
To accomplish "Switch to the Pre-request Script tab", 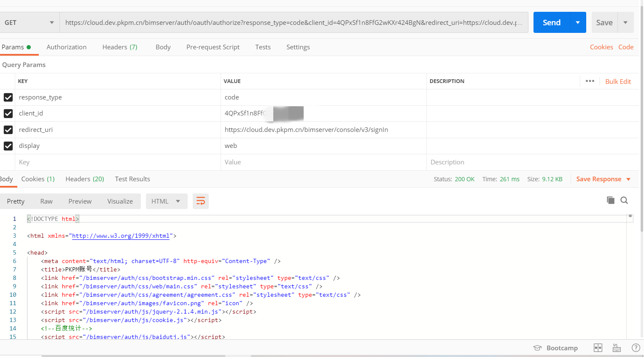I will 213,47.
